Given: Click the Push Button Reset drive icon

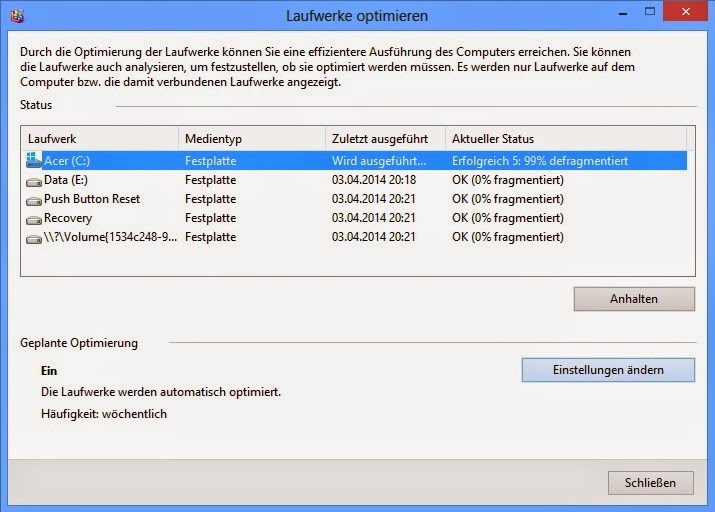Looking at the screenshot, I should coord(35,199).
